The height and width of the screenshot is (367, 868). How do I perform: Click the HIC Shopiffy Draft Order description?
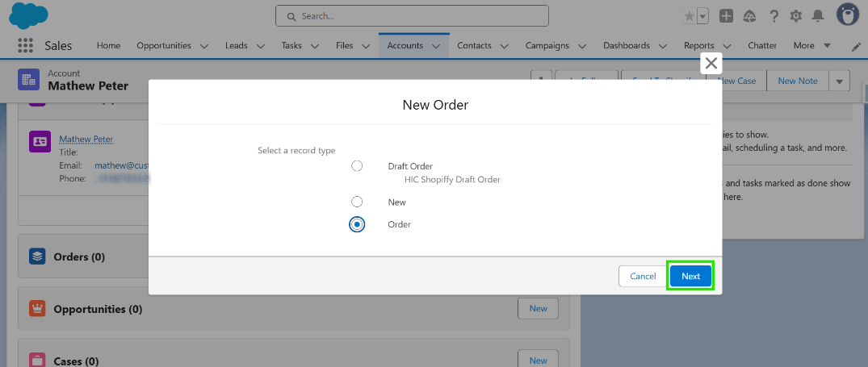452,180
